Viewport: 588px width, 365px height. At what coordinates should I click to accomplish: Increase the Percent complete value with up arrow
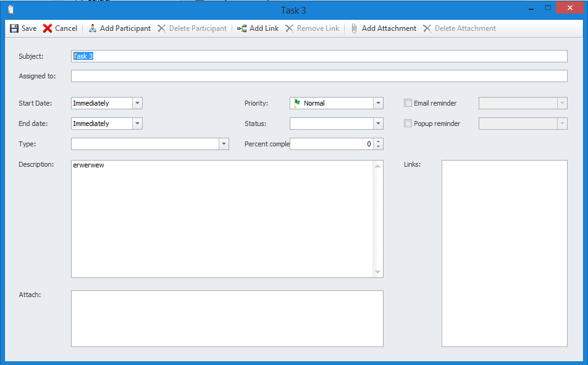pos(379,141)
